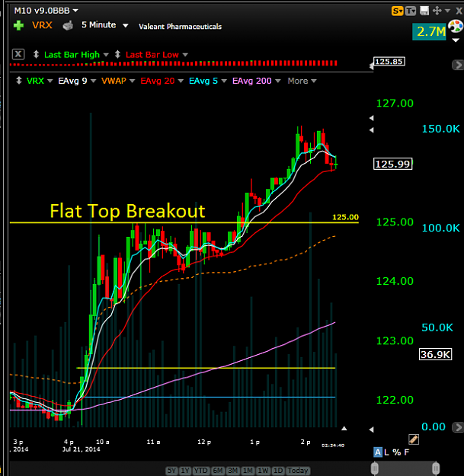Set time range to Today

tap(298, 471)
